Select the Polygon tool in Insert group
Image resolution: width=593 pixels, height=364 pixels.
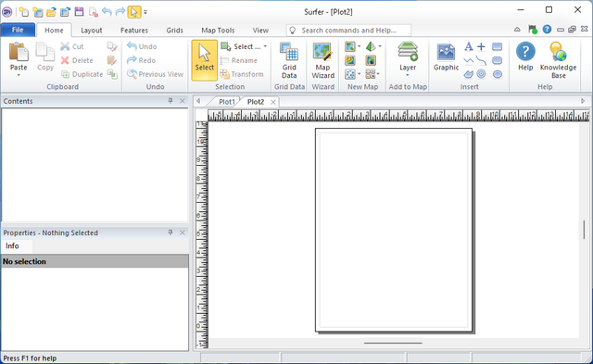point(468,74)
